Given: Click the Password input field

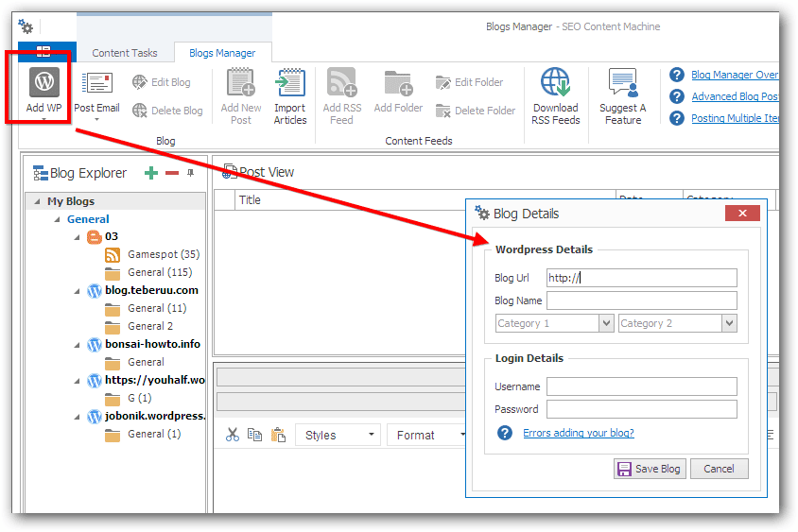Looking at the screenshot, I should 641,409.
